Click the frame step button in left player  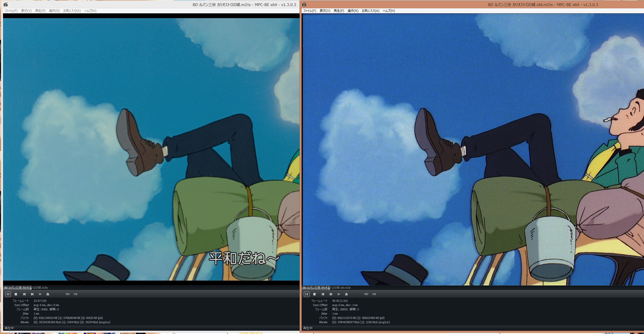40,294
